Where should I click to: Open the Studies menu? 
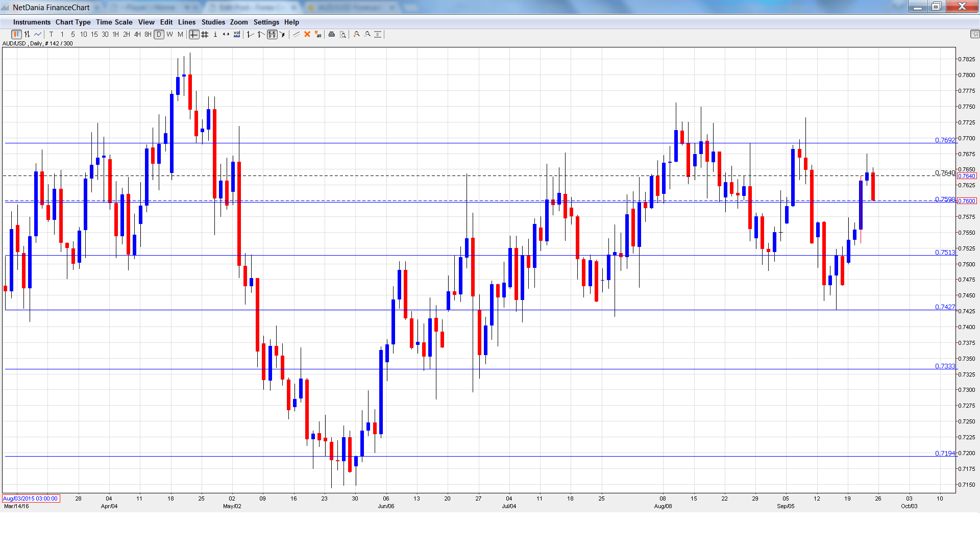point(213,22)
